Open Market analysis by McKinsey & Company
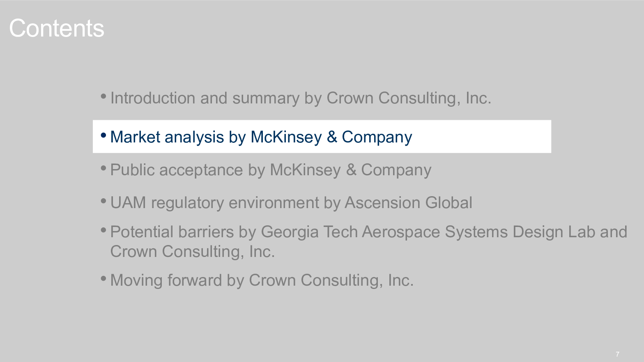Image resolution: width=644 pixels, height=362 pixels. pos(261,137)
